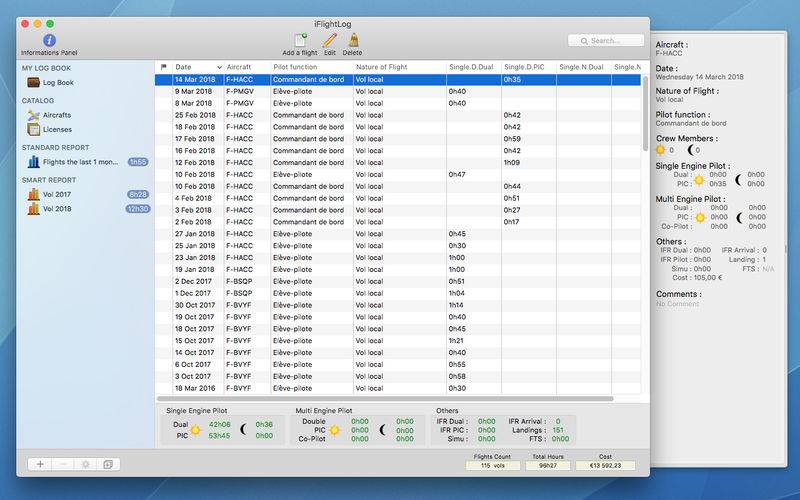Click the Total Hours 96h27 field
The width and height of the screenshot is (800, 500).
[548, 465]
